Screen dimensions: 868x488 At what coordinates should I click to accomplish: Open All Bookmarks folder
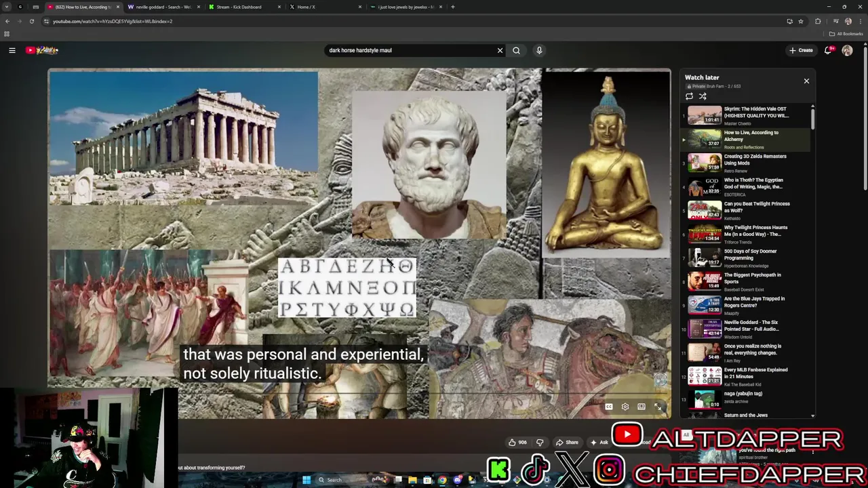[846, 34]
